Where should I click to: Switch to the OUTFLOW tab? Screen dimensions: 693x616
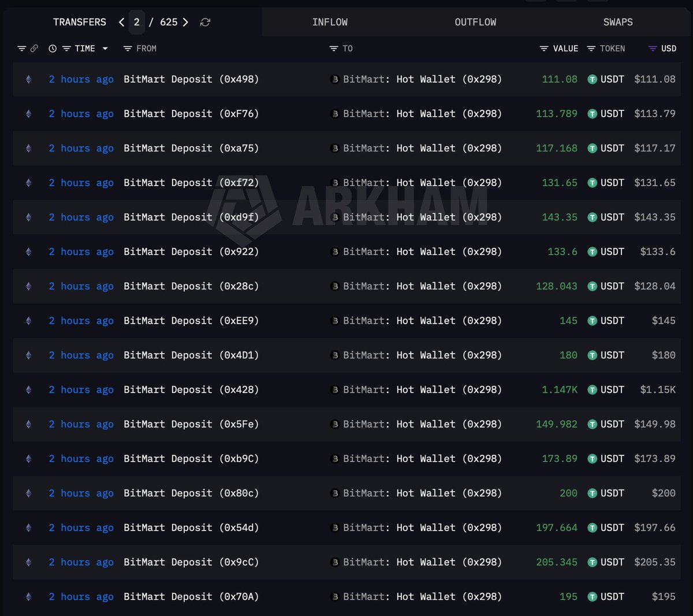point(475,22)
